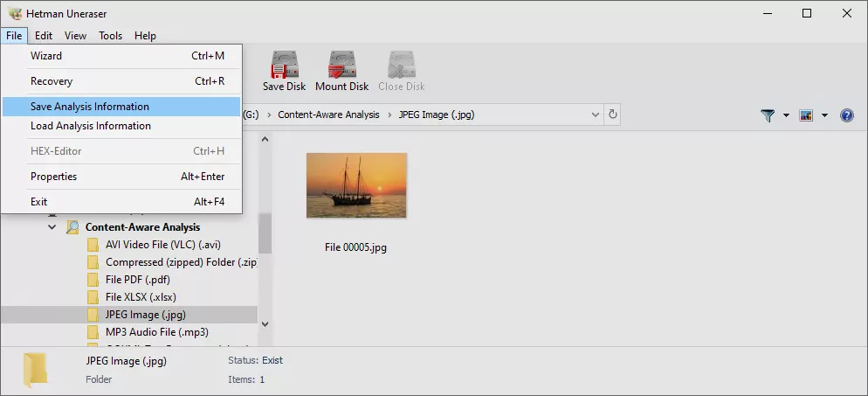Click the filter funnel icon
Viewport: 868px width, 396px height.
point(768,115)
